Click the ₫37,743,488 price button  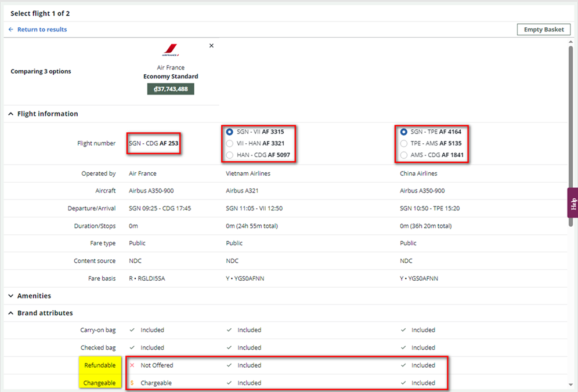click(x=171, y=89)
